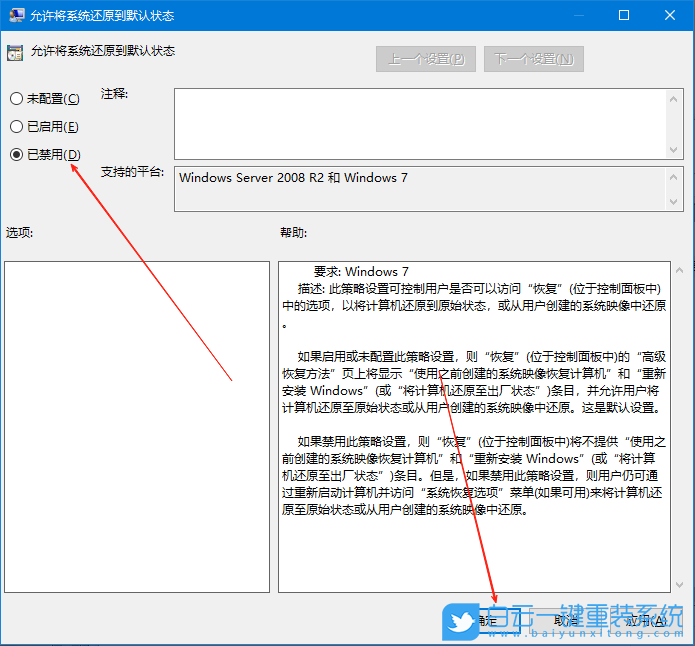Click the title bar policy window icon
Viewport: 695px width, 646px height.
coord(16,15)
